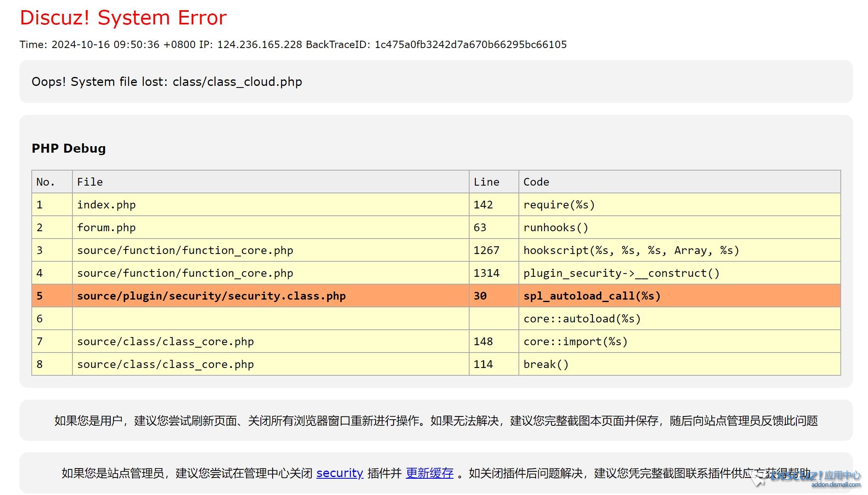
Task: Click the PHP Debug heading
Action: pos(69,148)
